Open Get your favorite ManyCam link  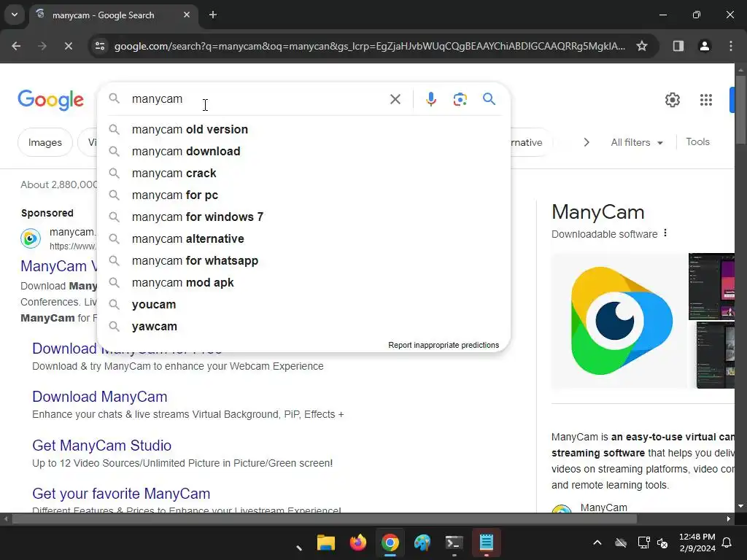tap(121, 494)
